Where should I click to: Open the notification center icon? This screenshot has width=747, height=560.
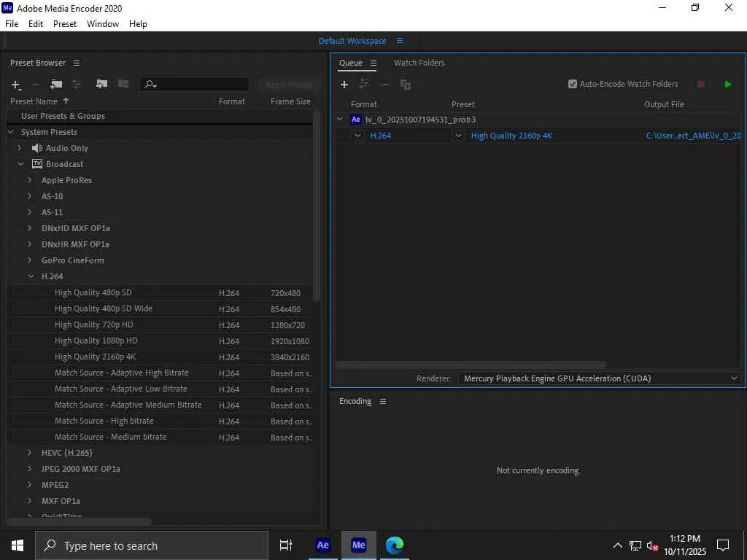click(x=723, y=545)
